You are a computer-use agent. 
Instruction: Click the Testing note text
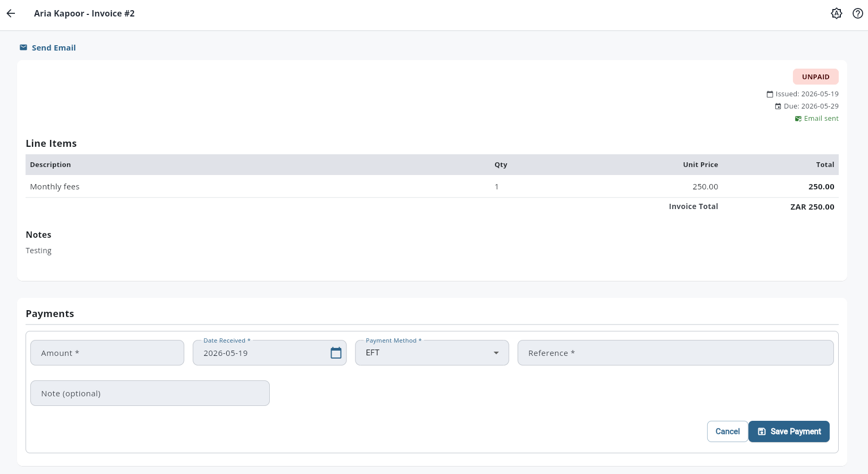[x=39, y=251]
